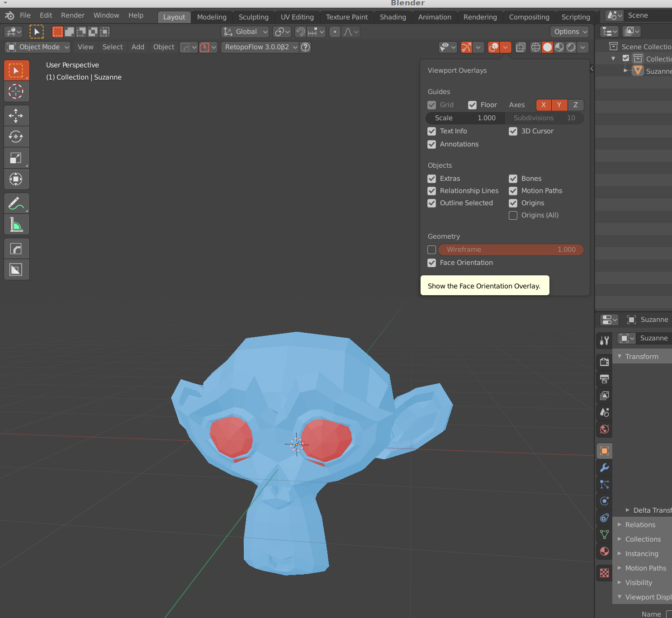Screen dimensions: 672x618
Task: Open the Options button in header
Action: coord(569,32)
